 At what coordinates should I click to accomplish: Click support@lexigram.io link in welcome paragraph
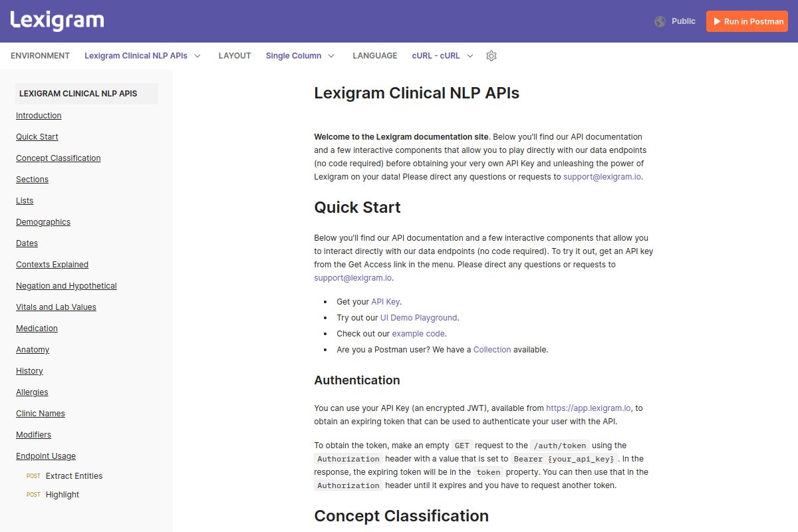point(602,177)
